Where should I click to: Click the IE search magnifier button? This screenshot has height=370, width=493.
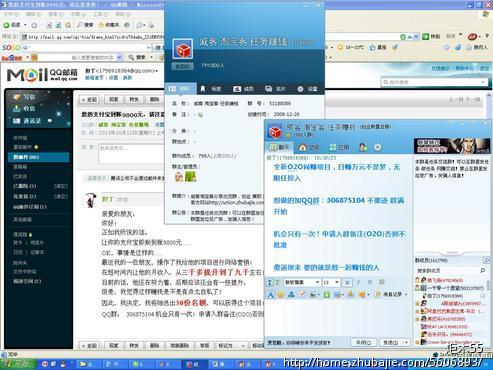85,25
